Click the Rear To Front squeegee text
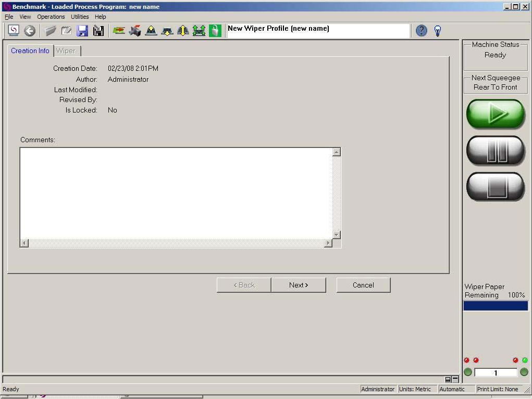532x399 pixels. 496,87
